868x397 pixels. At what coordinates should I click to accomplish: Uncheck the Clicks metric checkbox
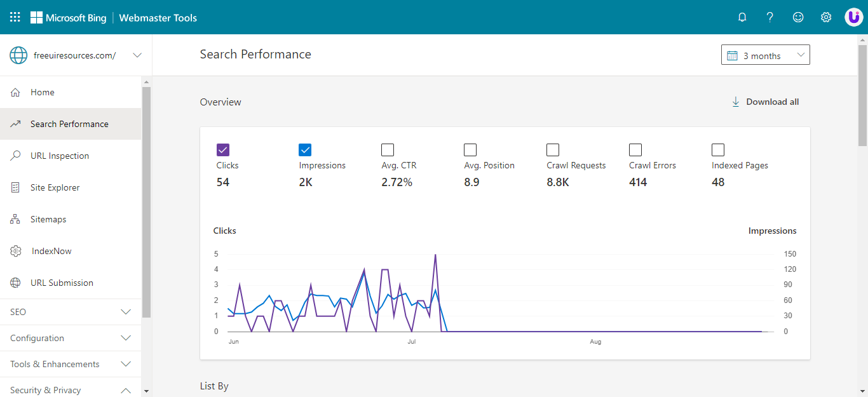point(222,149)
